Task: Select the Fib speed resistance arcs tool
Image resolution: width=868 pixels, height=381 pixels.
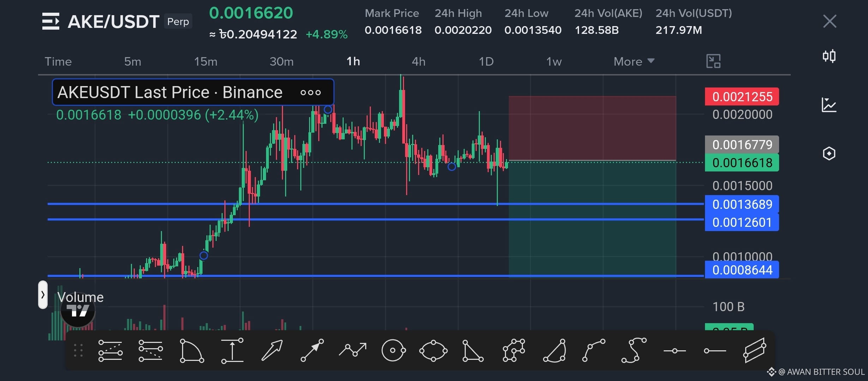Action: coord(192,351)
